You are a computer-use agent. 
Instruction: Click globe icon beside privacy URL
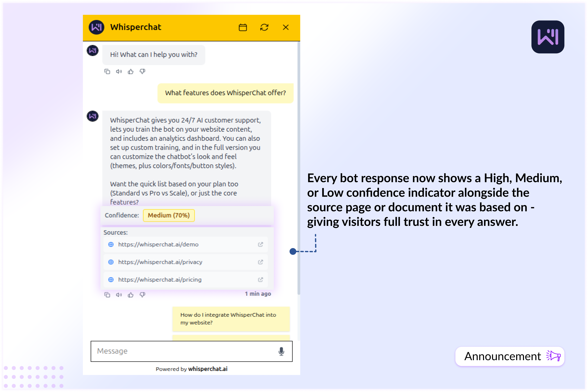tap(111, 262)
